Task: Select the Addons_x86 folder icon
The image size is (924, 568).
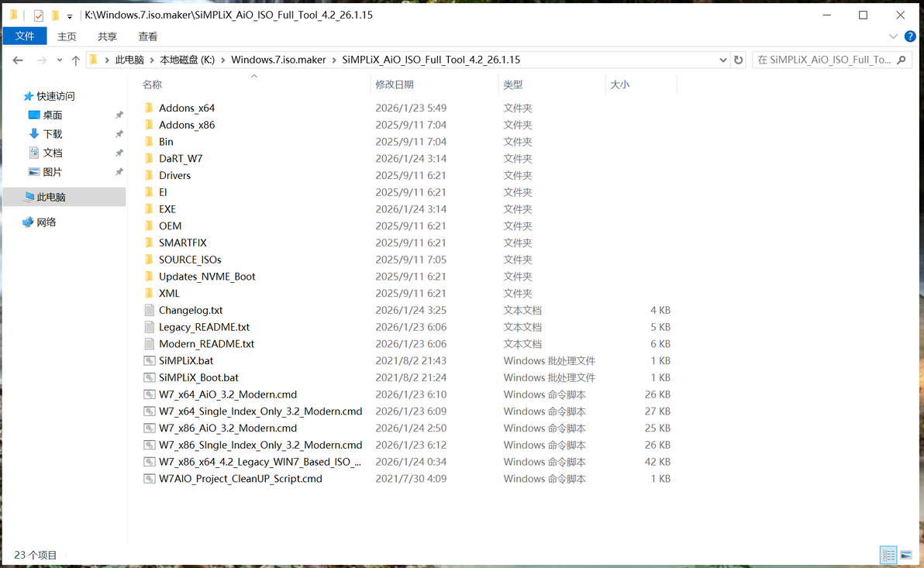Action: point(149,125)
